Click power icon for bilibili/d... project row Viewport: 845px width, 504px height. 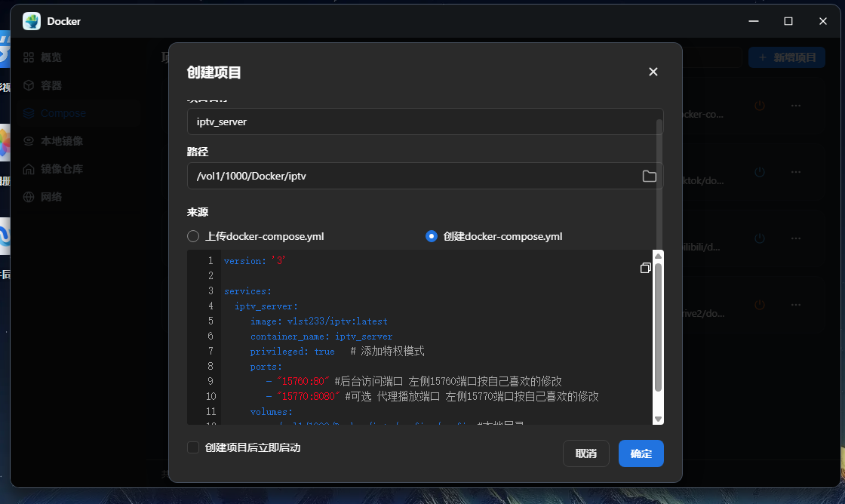click(x=760, y=238)
